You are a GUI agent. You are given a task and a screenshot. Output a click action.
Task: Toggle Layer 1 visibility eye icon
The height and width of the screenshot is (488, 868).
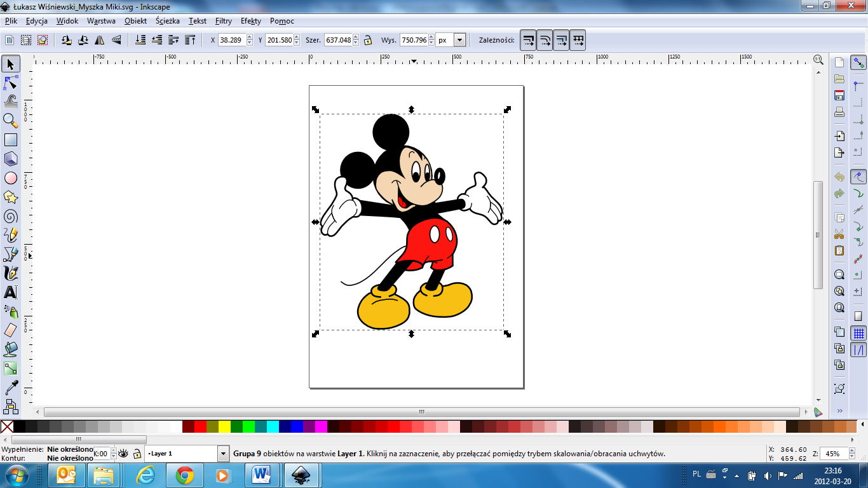[123, 454]
